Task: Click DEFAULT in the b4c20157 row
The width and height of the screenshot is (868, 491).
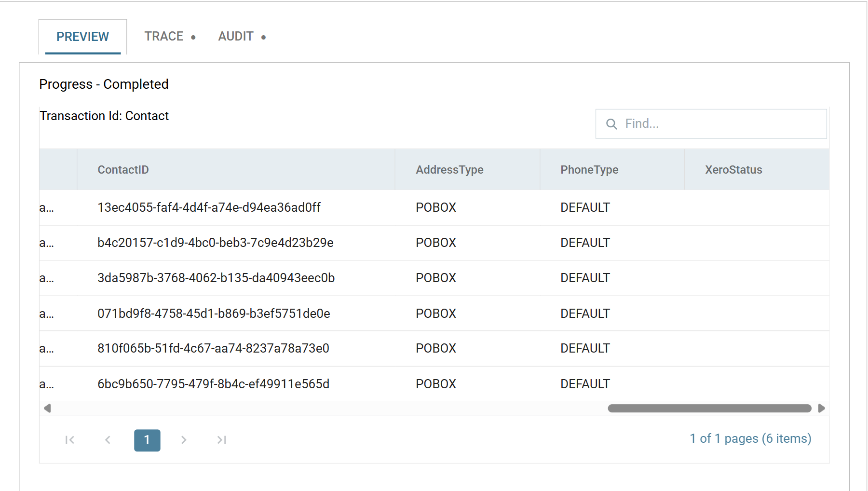Action: [x=585, y=243]
